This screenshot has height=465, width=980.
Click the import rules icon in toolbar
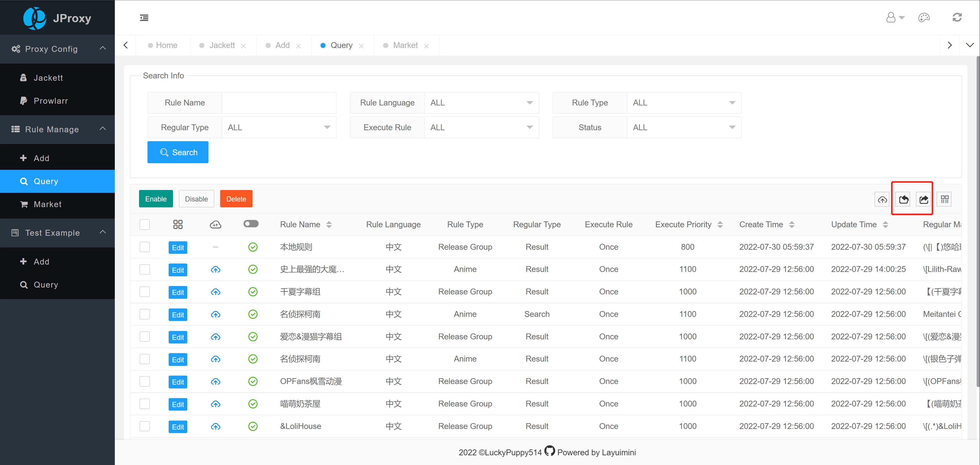[x=903, y=199]
